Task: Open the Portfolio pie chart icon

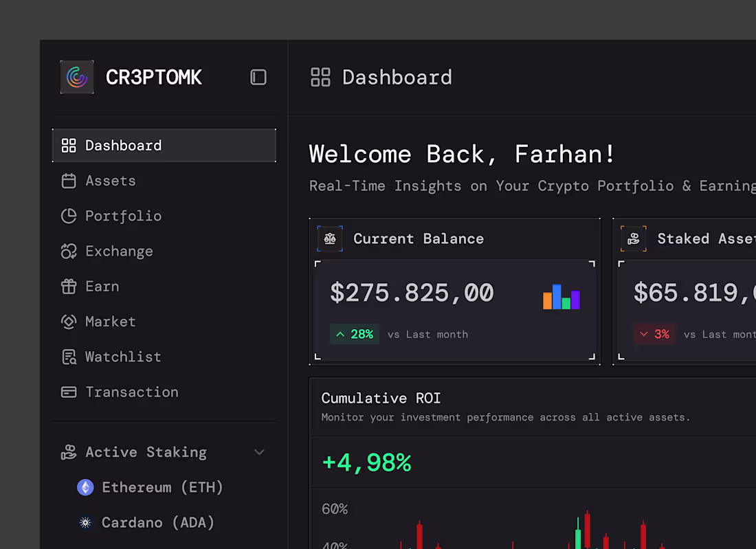Action: pyautogui.click(x=68, y=216)
